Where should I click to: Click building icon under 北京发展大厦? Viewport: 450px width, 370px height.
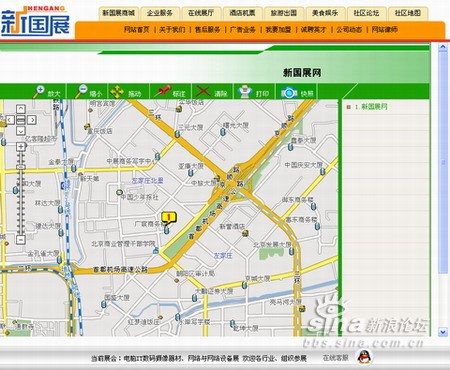coord(291,251)
